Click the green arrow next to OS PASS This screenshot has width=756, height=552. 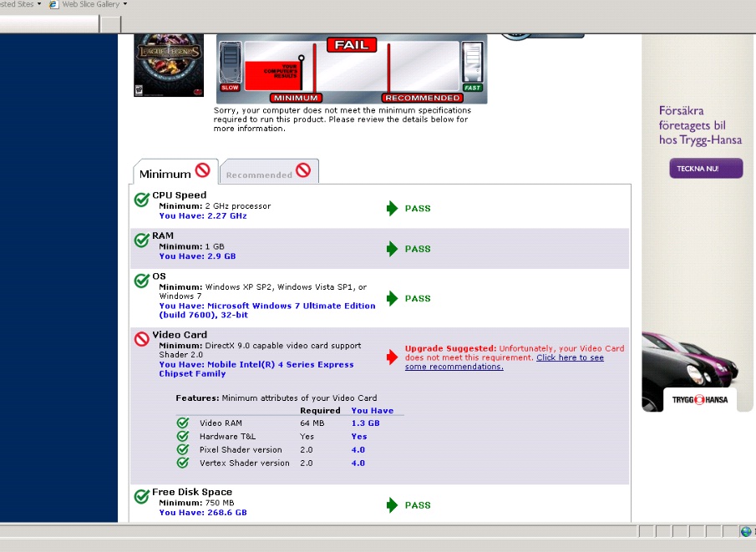pyautogui.click(x=392, y=298)
